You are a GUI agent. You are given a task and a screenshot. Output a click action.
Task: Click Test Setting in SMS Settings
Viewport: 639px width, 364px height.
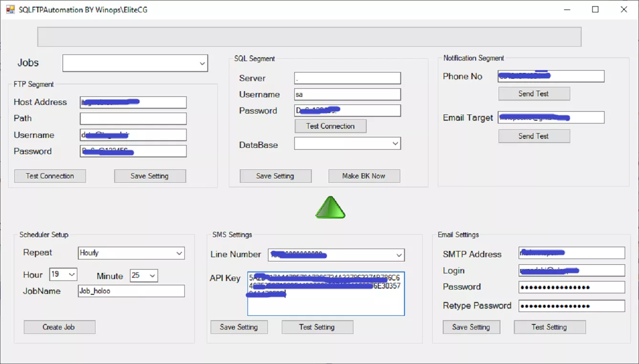click(317, 327)
